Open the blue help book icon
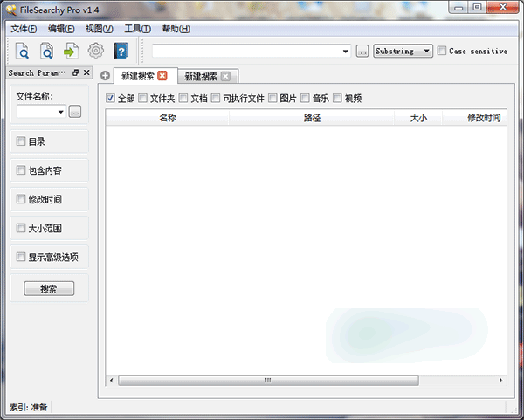Image resolution: width=524 pixels, height=420 pixels. pyautogui.click(x=121, y=52)
